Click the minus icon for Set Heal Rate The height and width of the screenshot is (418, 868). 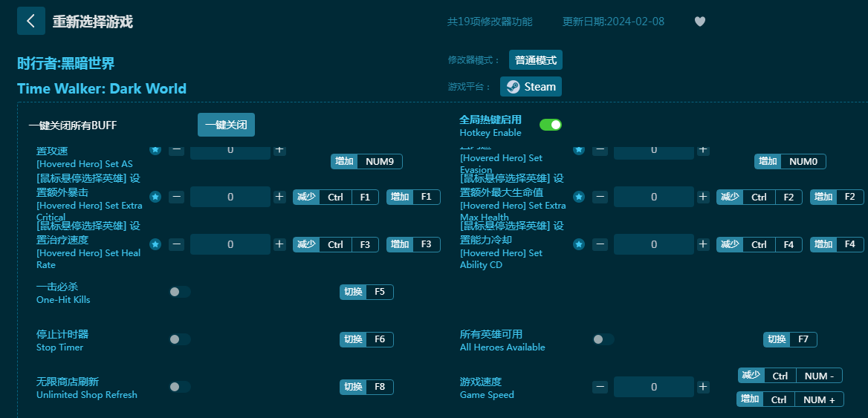pyautogui.click(x=176, y=244)
